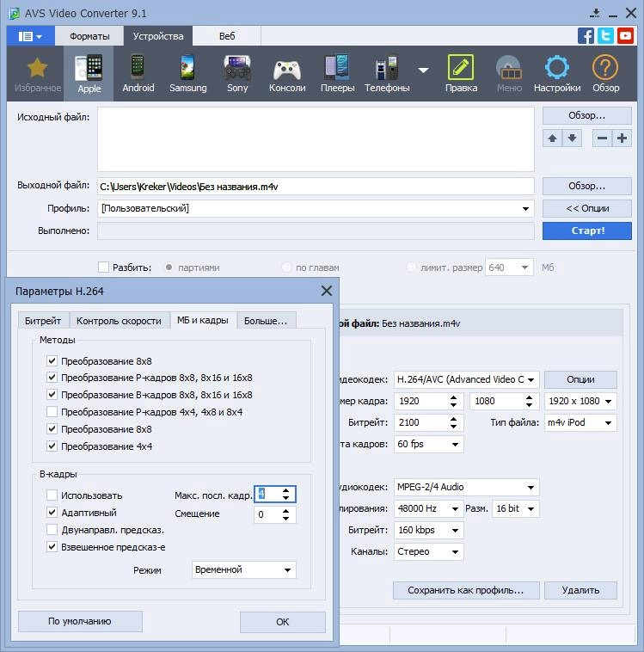Toggle the Адаптивный checkbox

coord(52,513)
